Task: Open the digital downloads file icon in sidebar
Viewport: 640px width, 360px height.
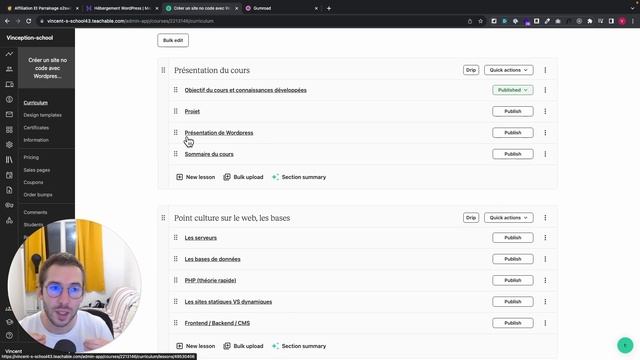Action: pos(9,190)
